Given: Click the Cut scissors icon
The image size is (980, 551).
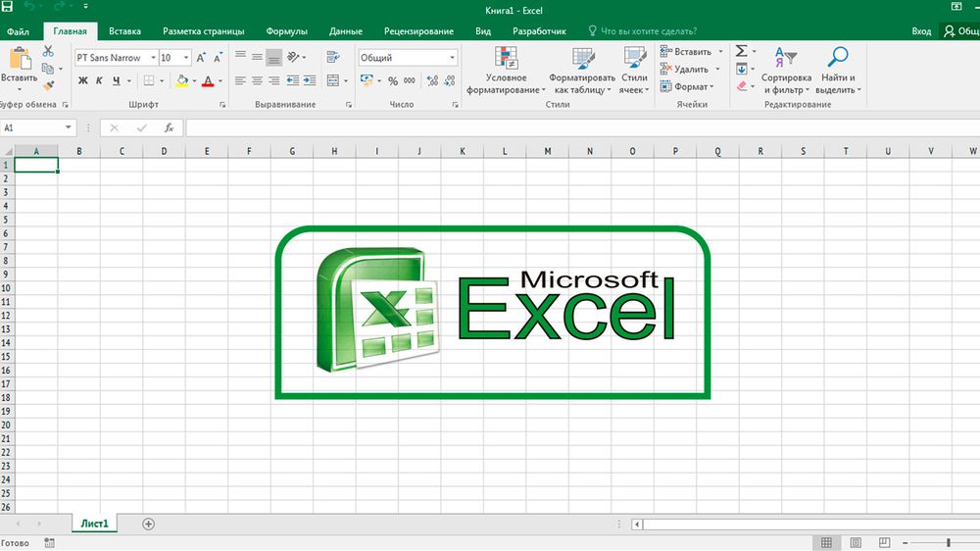Looking at the screenshot, I should (x=48, y=51).
